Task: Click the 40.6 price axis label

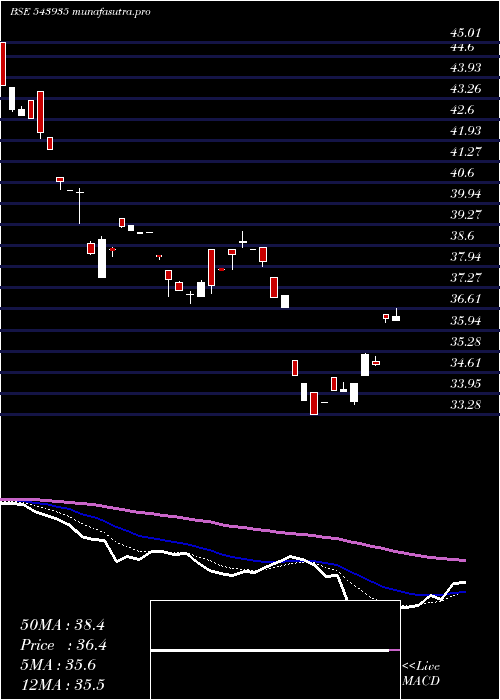Action: tap(462, 173)
